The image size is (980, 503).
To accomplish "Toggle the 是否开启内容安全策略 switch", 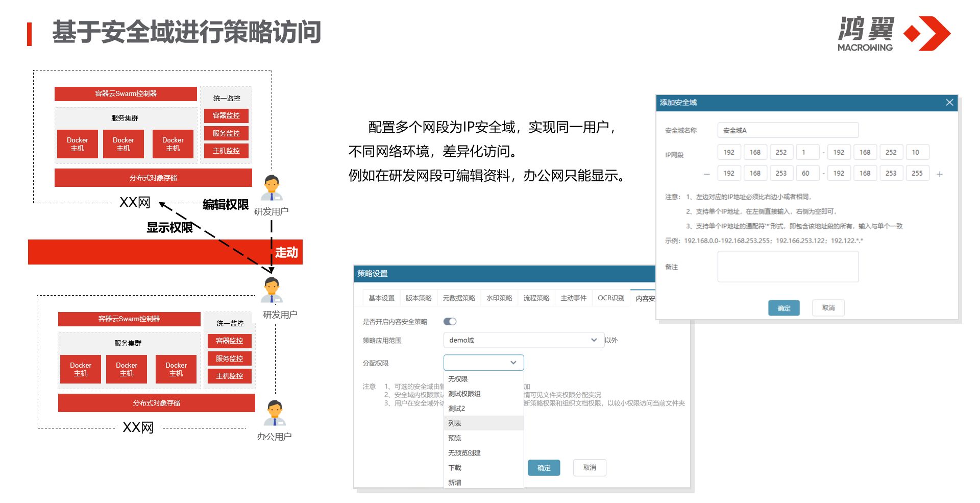I will pyautogui.click(x=450, y=322).
